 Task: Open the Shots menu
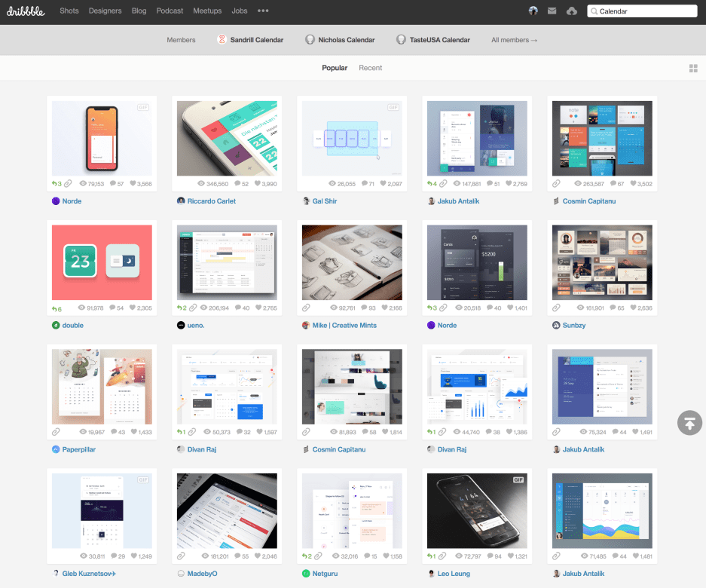pos(69,11)
